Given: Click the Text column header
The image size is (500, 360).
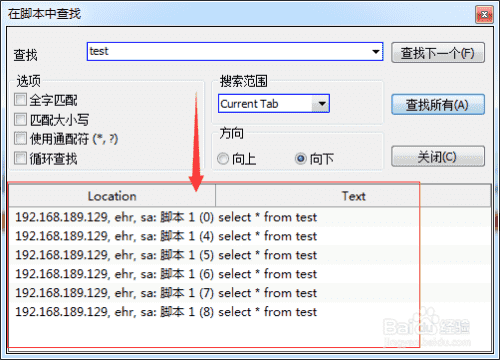Looking at the screenshot, I should pyautogui.click(x=353, y=196).
